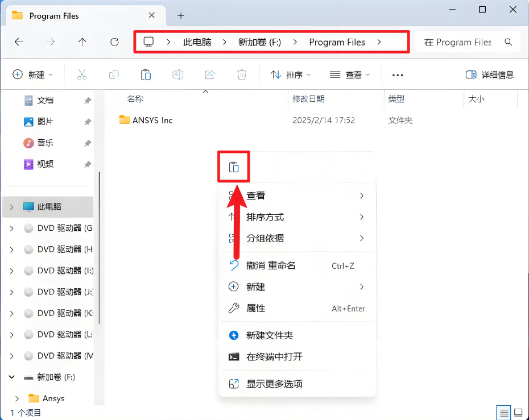The image size is (529, 420).
Task: Unpin 图片 using its pin icon
Action: point(88,122)
